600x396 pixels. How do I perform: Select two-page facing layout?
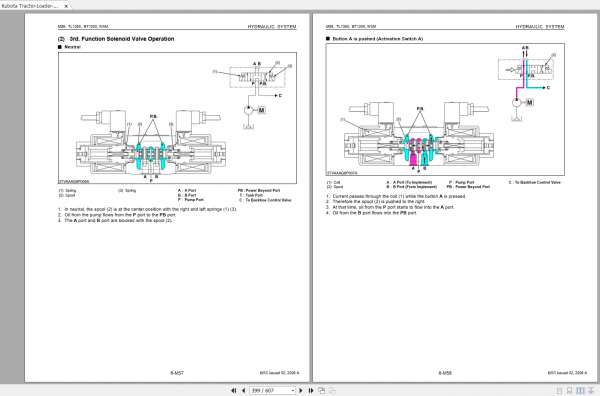tap(580, 390)
